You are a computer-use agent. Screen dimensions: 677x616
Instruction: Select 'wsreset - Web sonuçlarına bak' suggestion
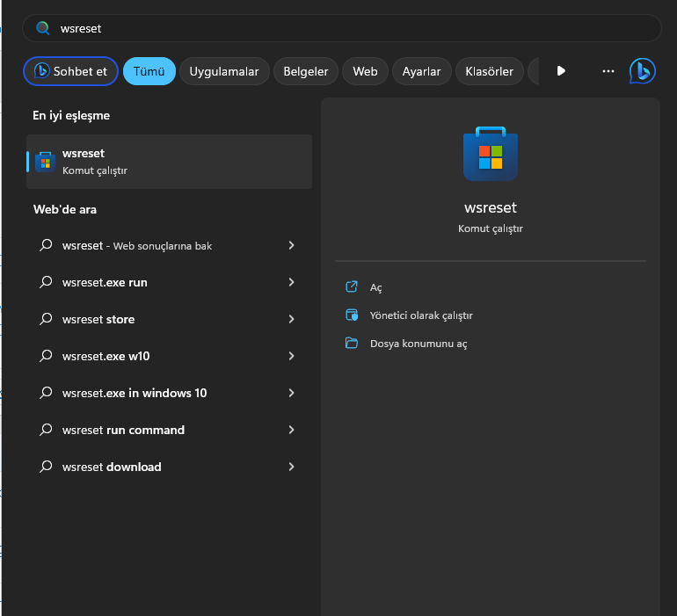(x=169, y=246)
